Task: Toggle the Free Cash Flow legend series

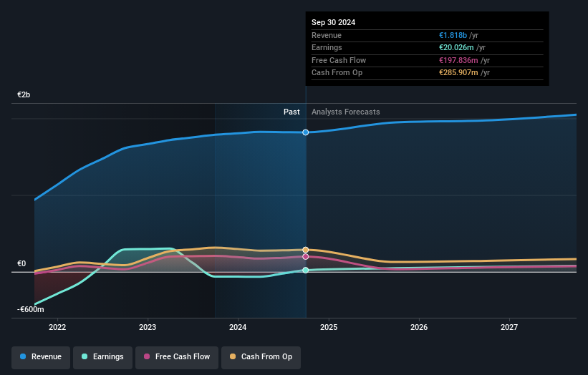Action: pyautogui.click(x=177, y=357)
